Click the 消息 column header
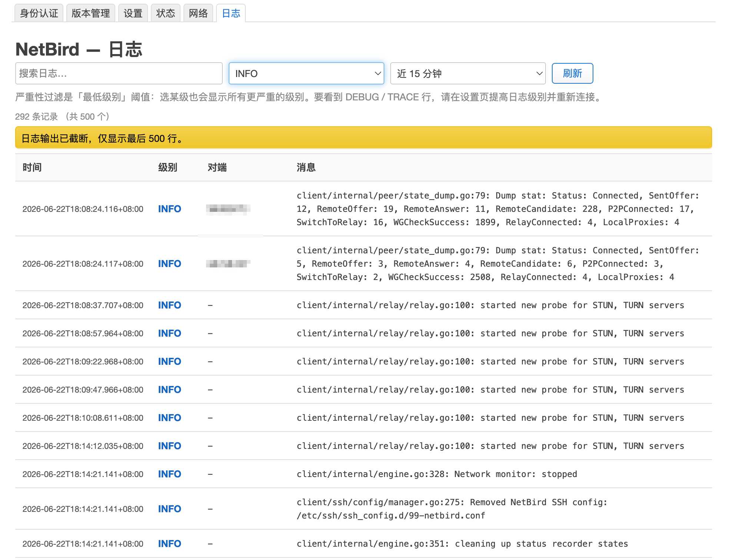The width and height of the screenshot is (742, 560). 306,167
